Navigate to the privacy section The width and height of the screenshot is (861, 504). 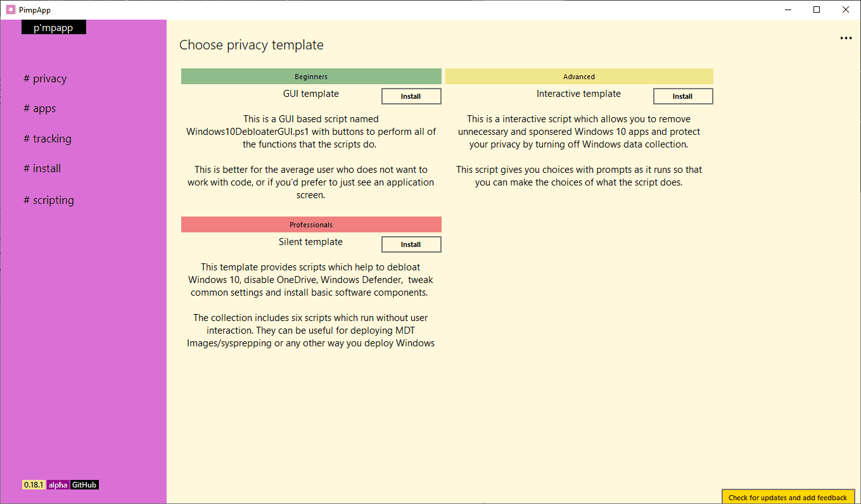click(45, 78)
